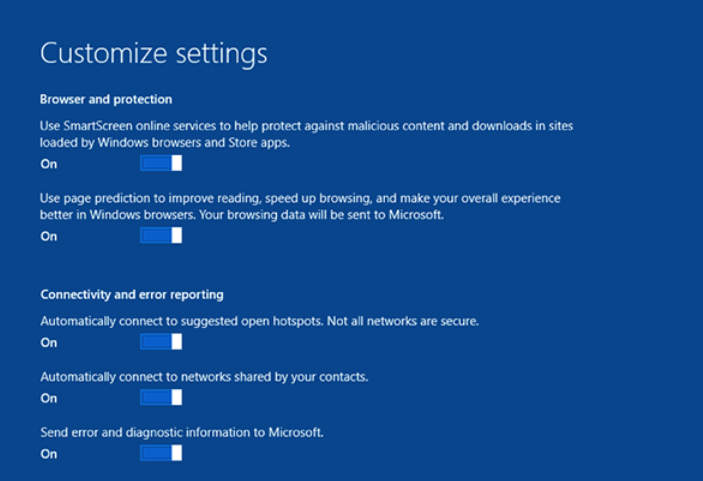Click the Use page prediction description text

point(300,206)
